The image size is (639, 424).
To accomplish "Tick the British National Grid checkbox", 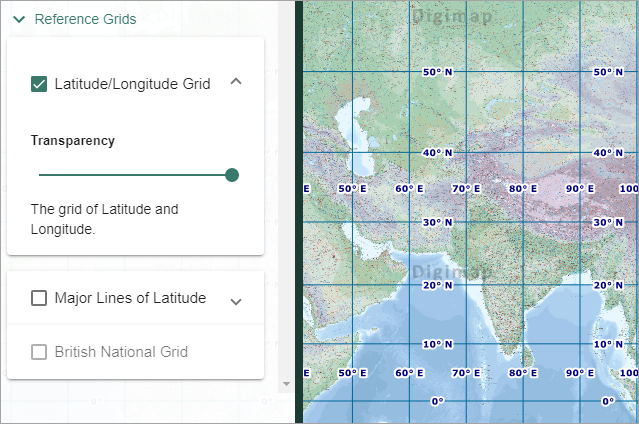I will [39, 352].
